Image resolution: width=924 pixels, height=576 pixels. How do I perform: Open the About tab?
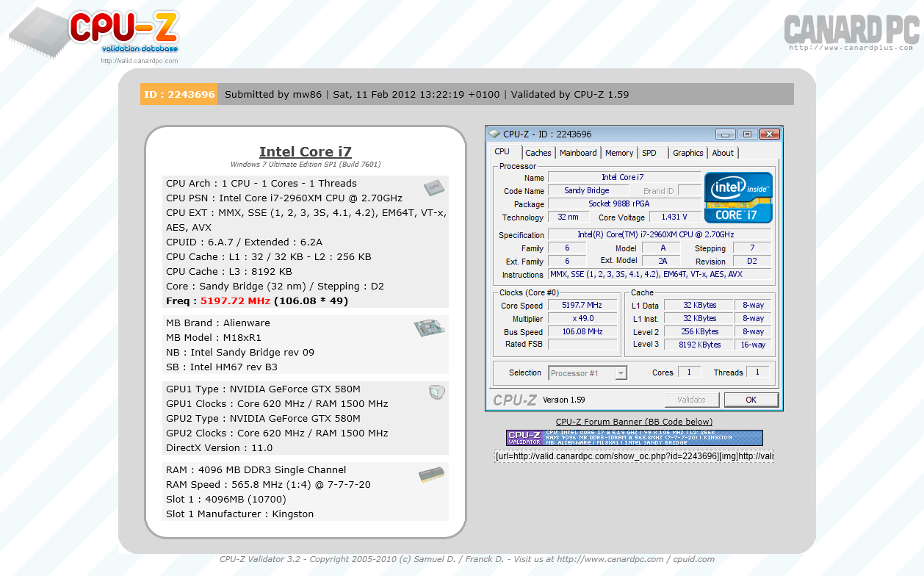coord(723,153)
